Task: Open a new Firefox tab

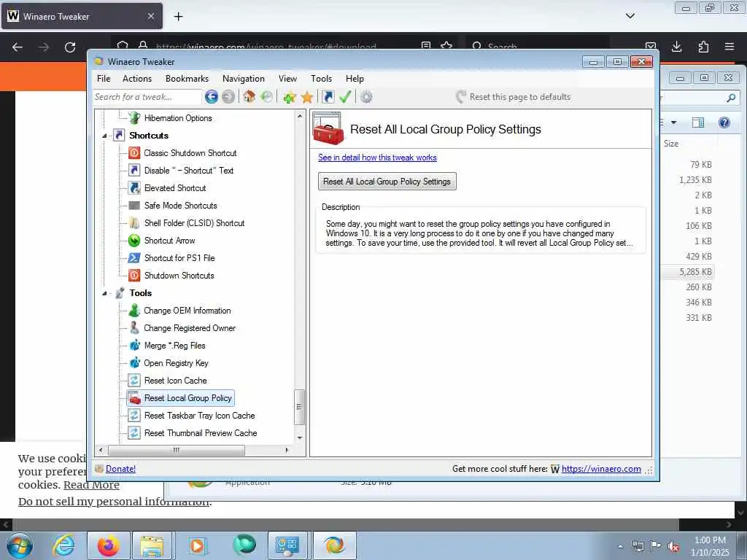Action: (x=178, y=17)
